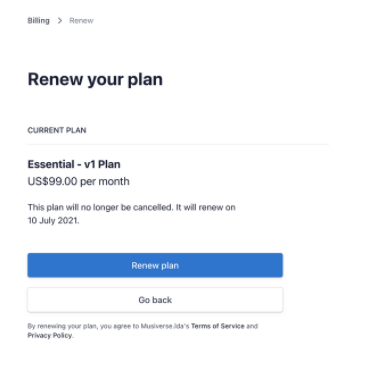Click the Go back button
Screen dimensions: 365x376
pyautogui.click(x=155, y=300)
